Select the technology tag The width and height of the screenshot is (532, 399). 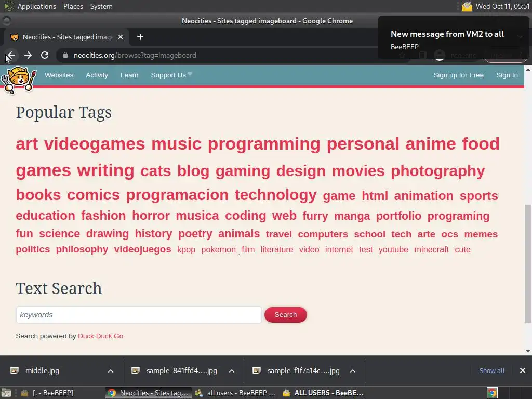tap(275, 195)
